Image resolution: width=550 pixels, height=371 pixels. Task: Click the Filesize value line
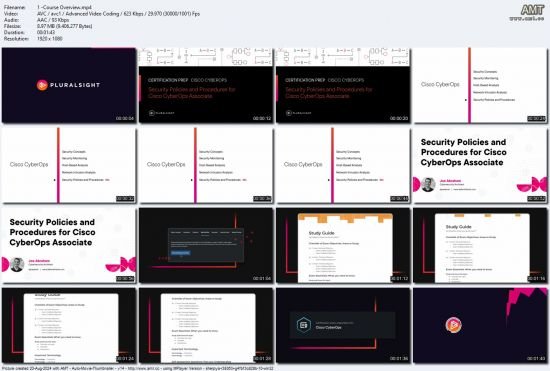(65, 26)
